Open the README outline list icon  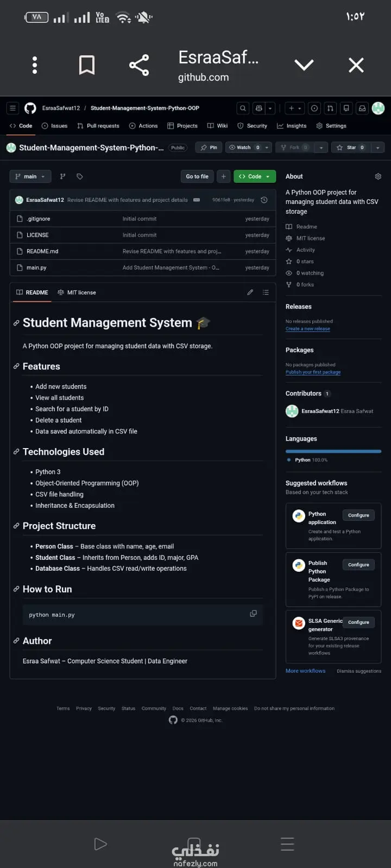266,292
